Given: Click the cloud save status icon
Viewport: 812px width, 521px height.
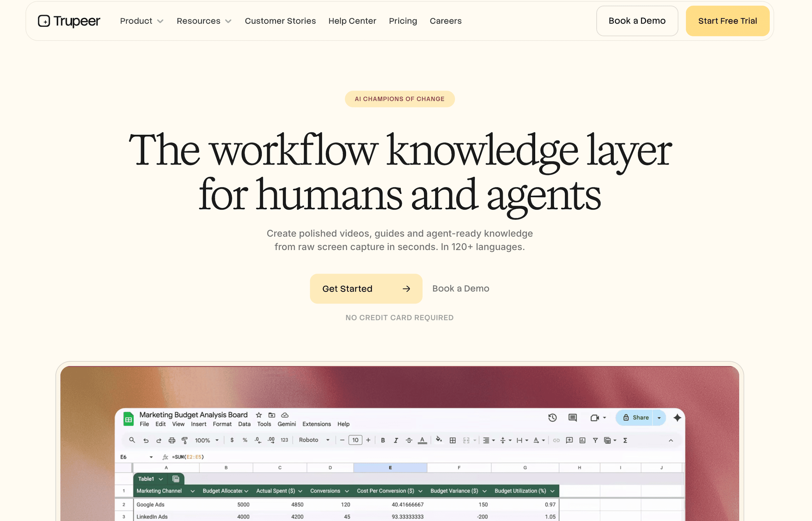Looking at the screenshot, I should click(x=285, y=415).
